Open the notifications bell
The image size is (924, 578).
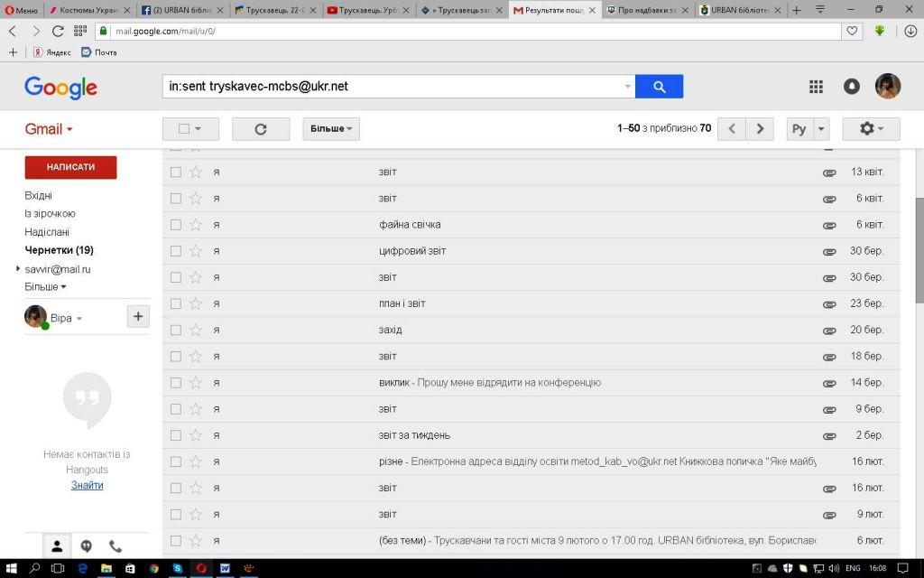click(x=851, y=87)
